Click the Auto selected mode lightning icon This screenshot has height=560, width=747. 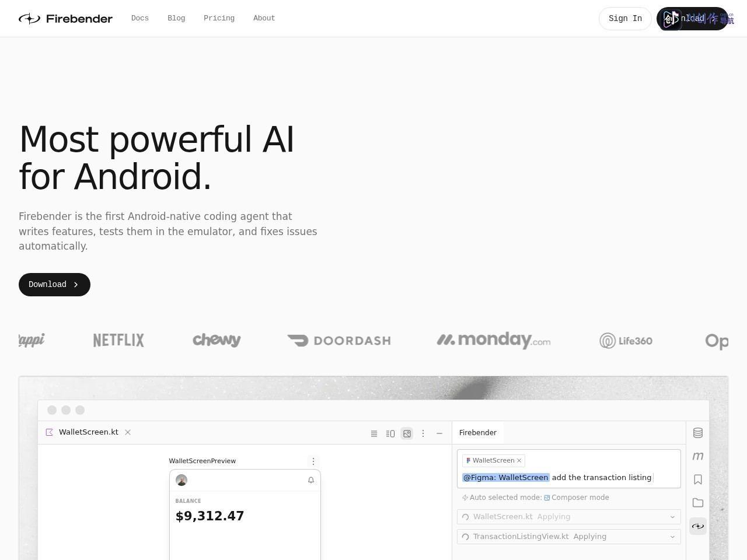click(465, 498)
